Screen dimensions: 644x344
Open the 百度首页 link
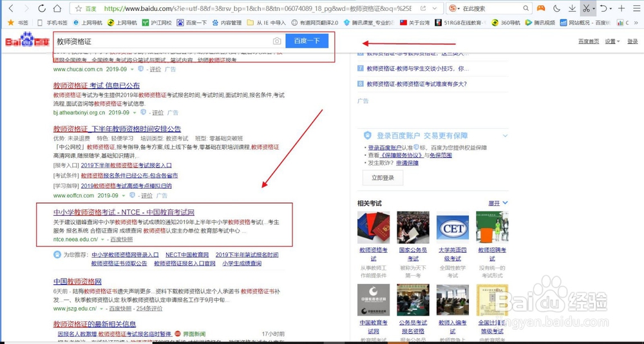[x=589, y=41]
